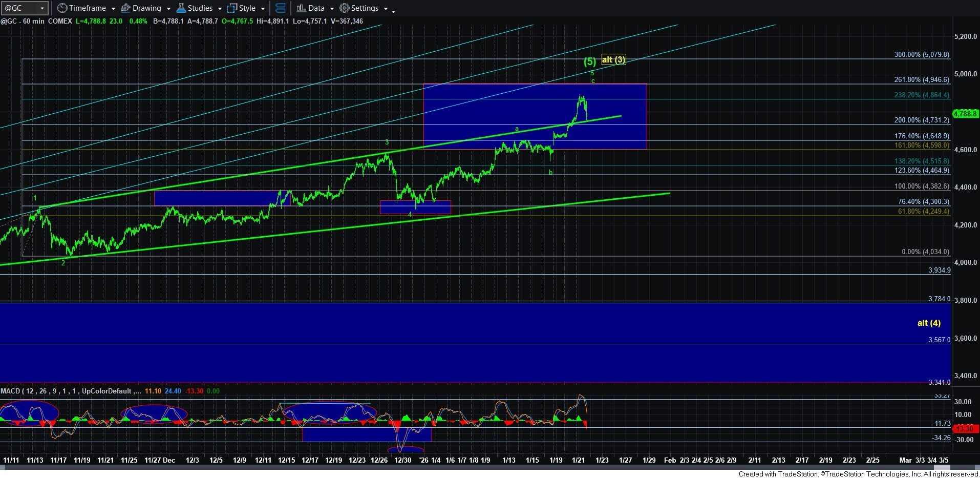Image resolution: width=980 pixels, height=478 pixels.
Task: Select the yellow "alt (3)" chart label
Action: click(613, 60)
